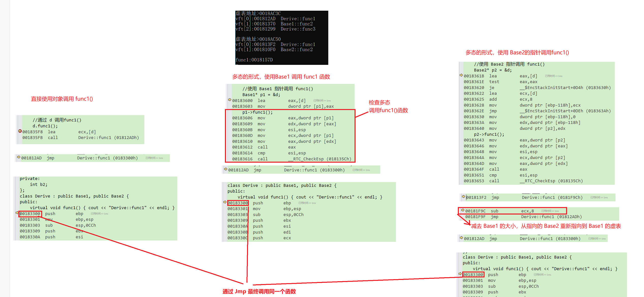Click the private: keyword line
This screenshot has height=297, width=644.
coord(30,179)
